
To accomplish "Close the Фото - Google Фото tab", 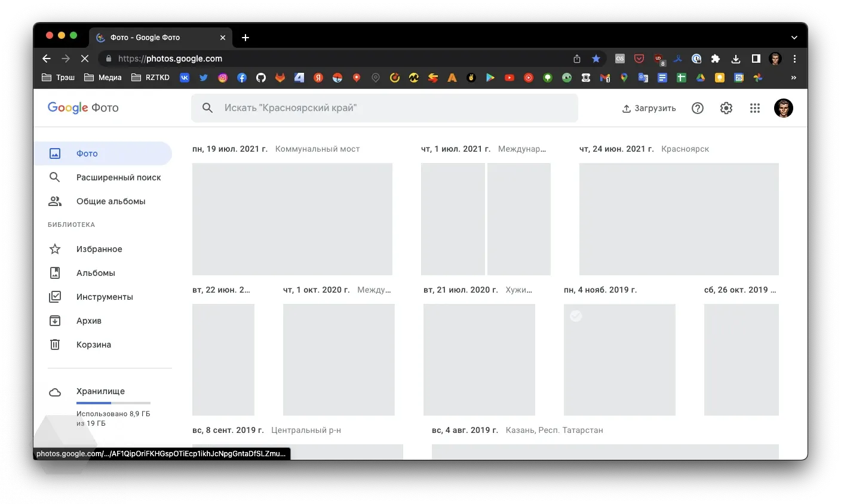I will coord(223,38).
